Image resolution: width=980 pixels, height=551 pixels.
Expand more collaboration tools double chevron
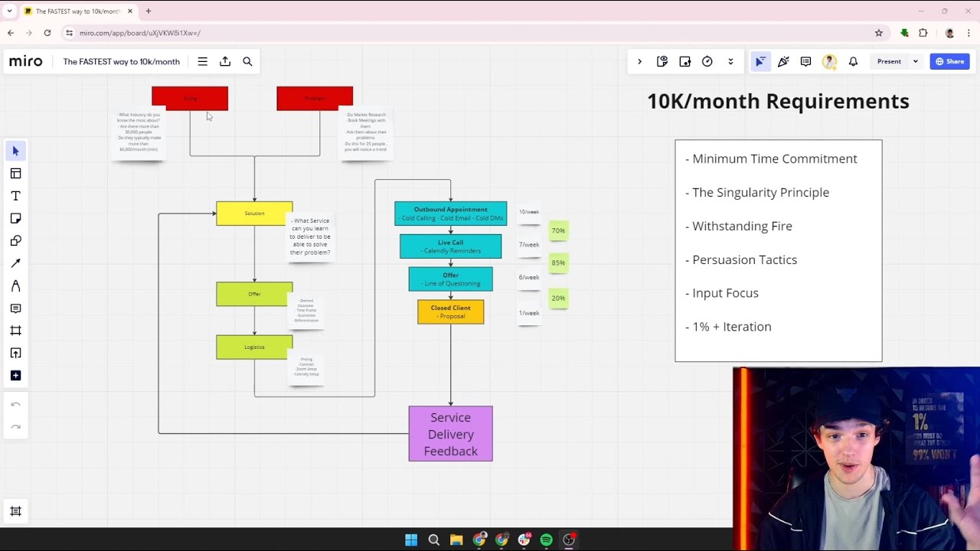tap(730, 61)
